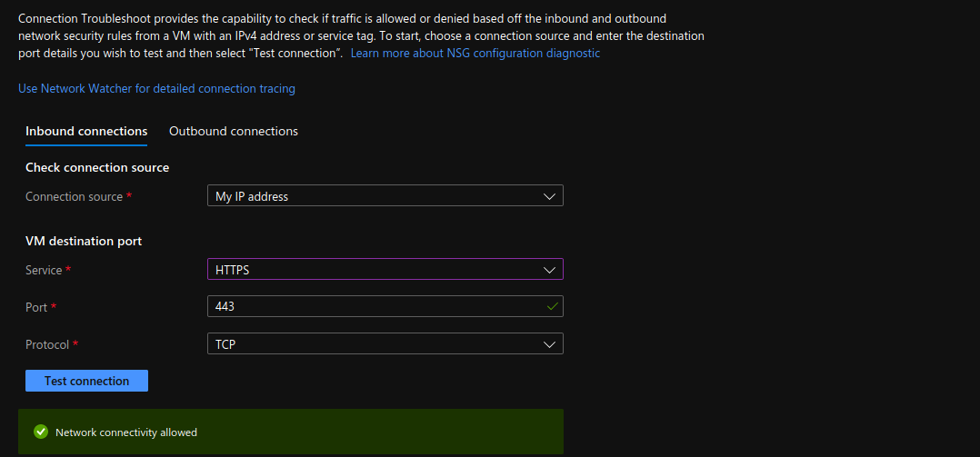
Task: Click the Test connection button
Action: pos(87,381)
